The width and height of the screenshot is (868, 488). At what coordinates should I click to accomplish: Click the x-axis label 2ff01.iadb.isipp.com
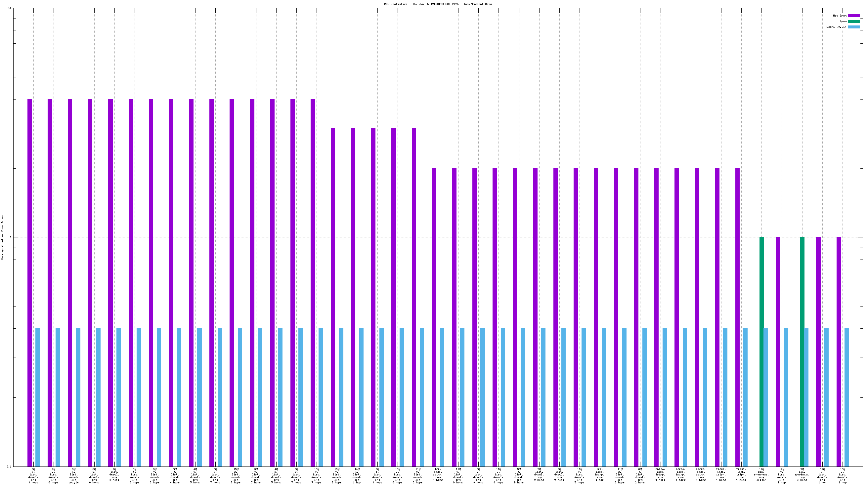pos(741,474)
